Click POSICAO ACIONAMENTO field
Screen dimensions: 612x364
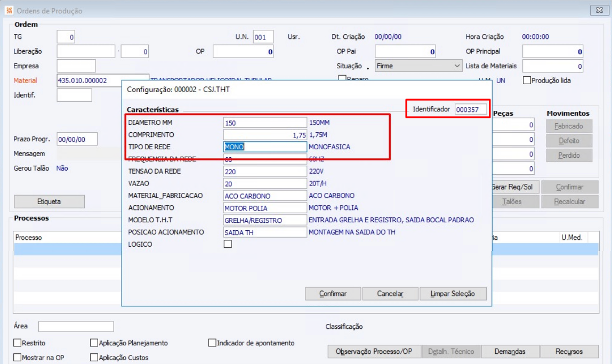click(x=265, y=232)
